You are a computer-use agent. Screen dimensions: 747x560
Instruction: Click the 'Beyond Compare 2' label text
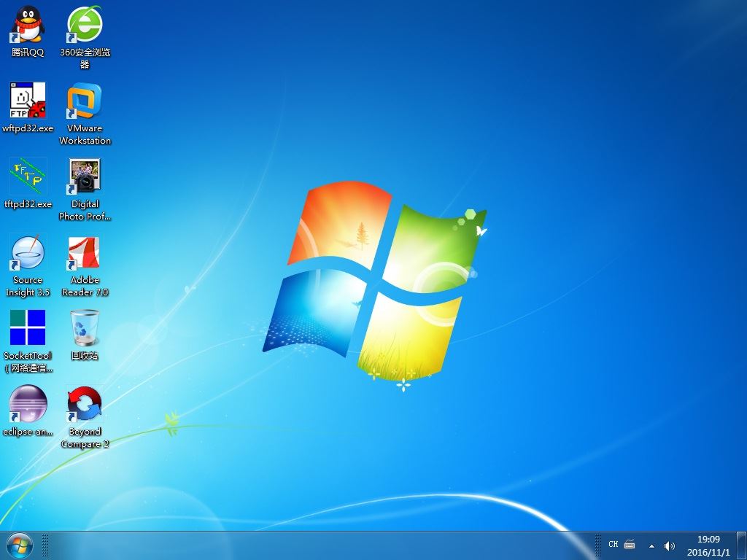point(85,437)
